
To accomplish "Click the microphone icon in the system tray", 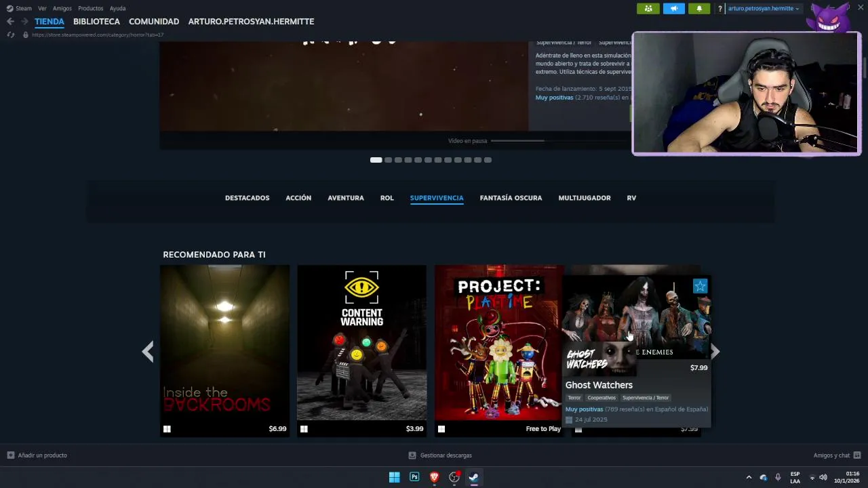I will pyautogui.click(x=778, y=477).
